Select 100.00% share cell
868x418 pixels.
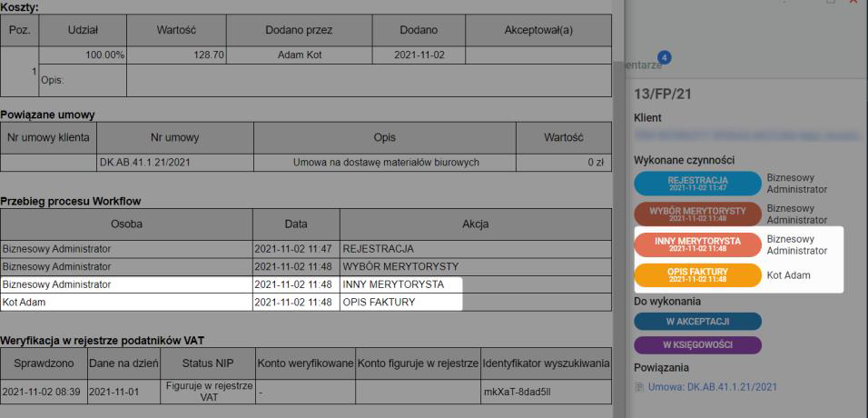point(83,55)
